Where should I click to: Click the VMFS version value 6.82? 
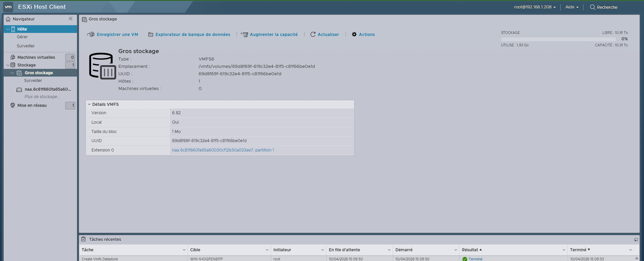pyautogui.click(x=176, y=113)
